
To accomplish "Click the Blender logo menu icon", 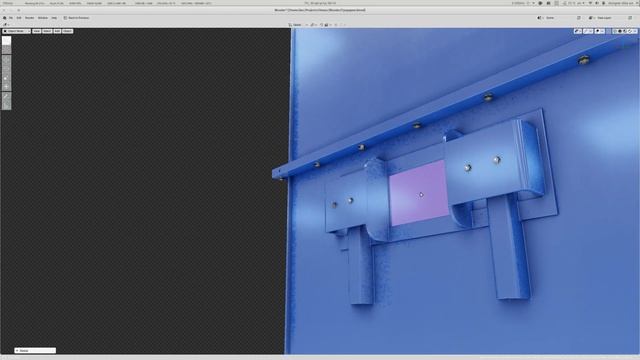I will point(4,18).
